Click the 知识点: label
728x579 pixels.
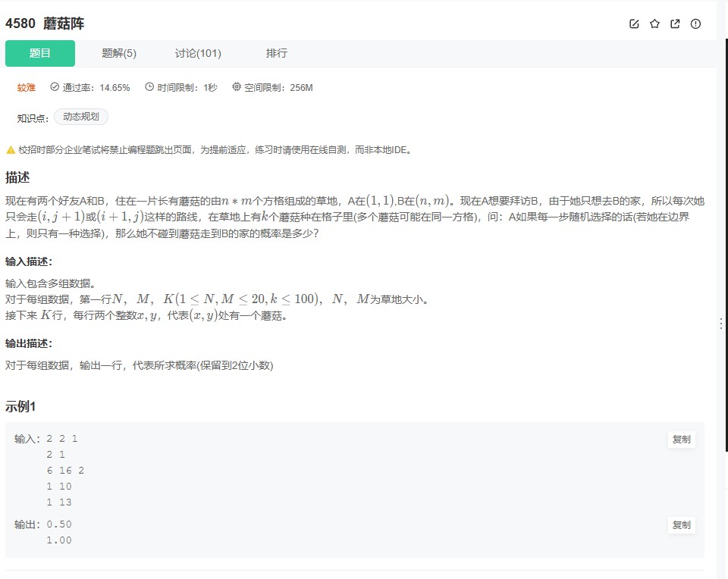pos(33,118)
